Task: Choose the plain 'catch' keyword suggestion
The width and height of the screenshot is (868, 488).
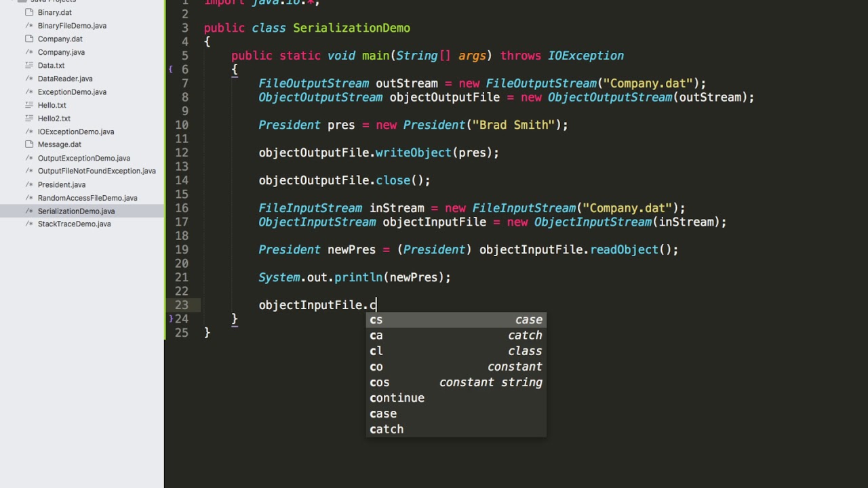Action: pos(456,429)
